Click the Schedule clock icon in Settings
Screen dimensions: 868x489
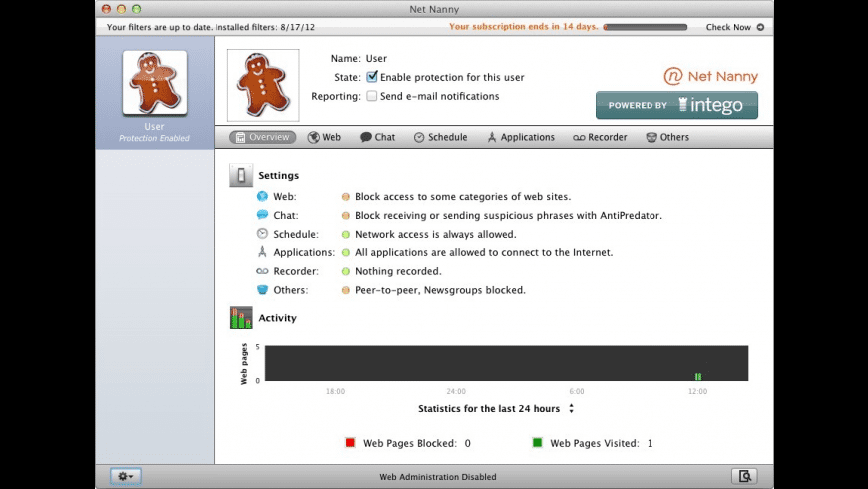pyautogui.click(x=262, y=234)
